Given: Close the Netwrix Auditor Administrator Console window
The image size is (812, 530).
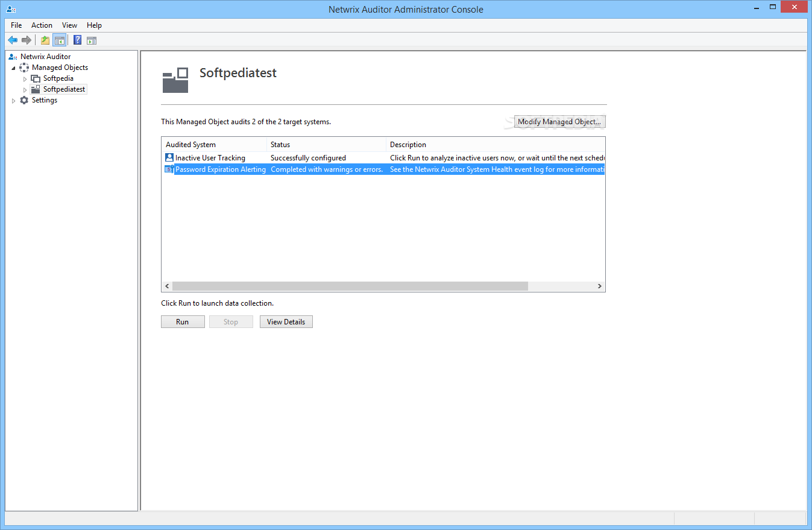Looking at the screenshot, I should pyautogui.click(x=794, y=7).
